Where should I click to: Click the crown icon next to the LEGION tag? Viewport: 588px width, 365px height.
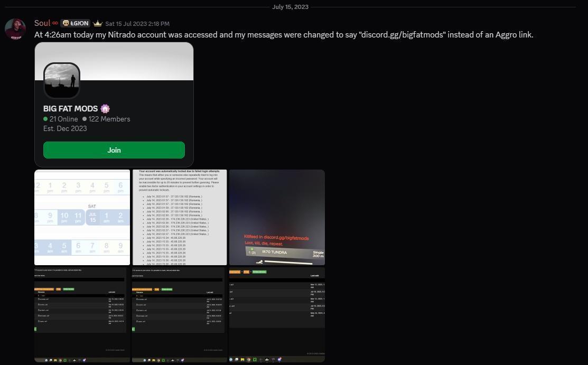98,23
